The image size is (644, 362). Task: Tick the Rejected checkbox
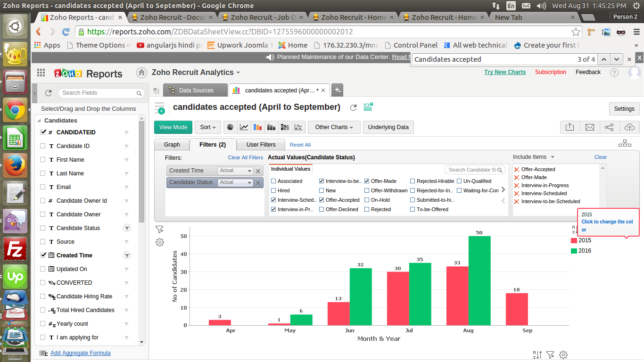coord(367,209)
